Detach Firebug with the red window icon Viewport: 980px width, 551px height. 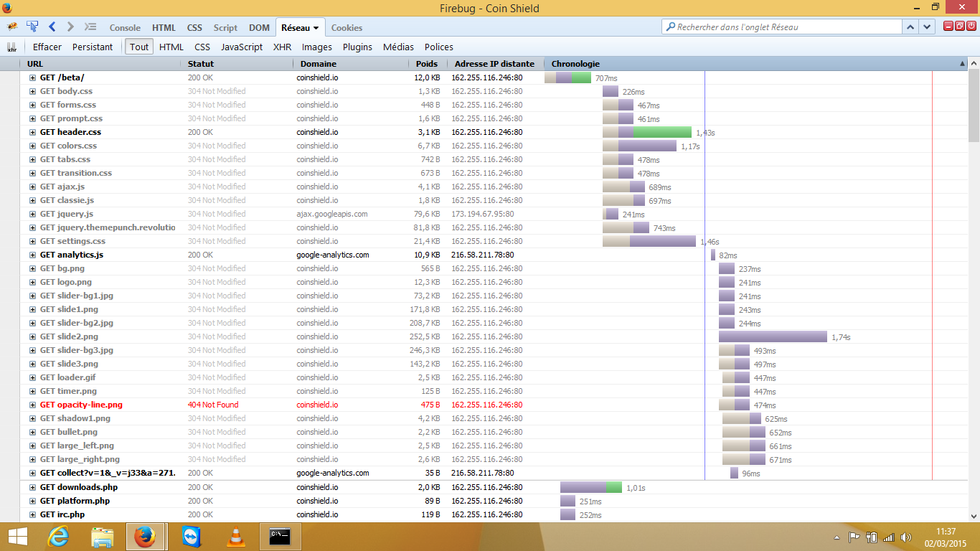[x=960, y=27]
